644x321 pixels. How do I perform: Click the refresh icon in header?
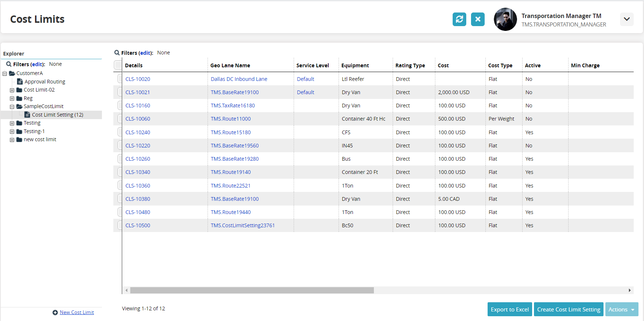[459, 19]
